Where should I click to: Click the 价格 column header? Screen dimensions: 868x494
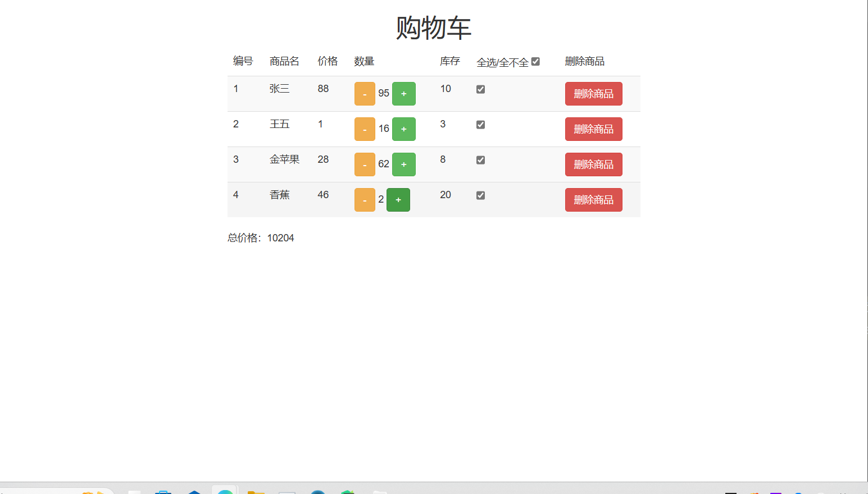pyautogui.click(x=328, y=61)
